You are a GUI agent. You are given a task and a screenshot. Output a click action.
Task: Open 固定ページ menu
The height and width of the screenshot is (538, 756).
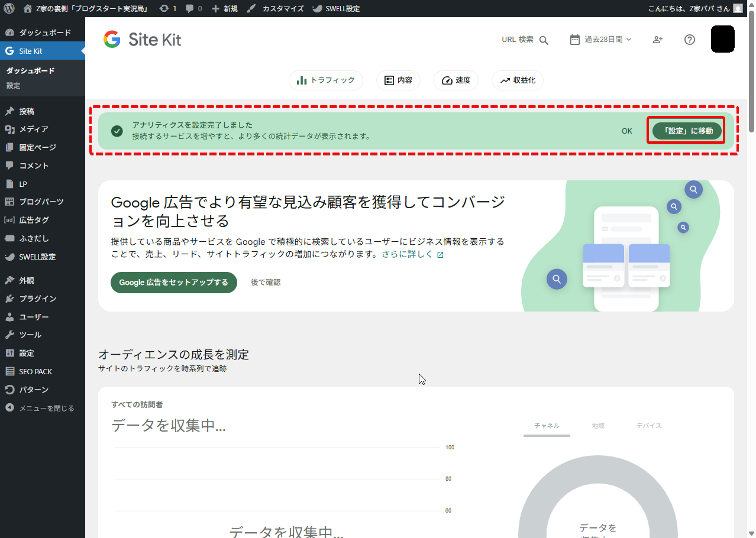point(43,147)
